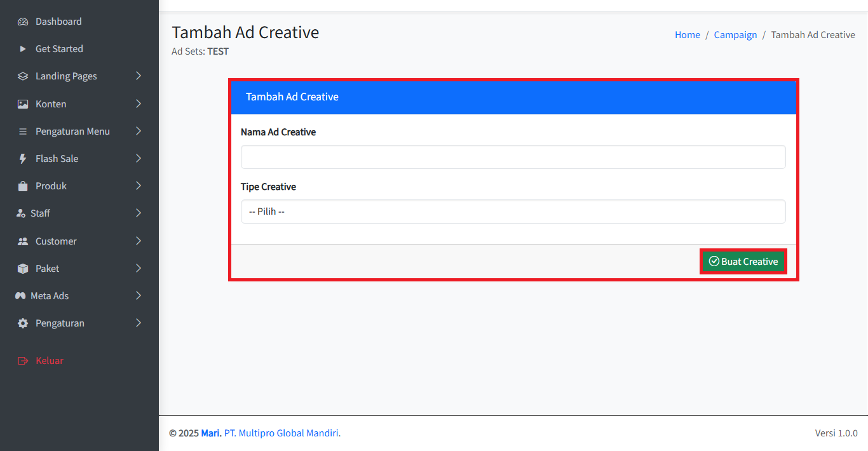Click the Keluar logout link

(49, 361)
